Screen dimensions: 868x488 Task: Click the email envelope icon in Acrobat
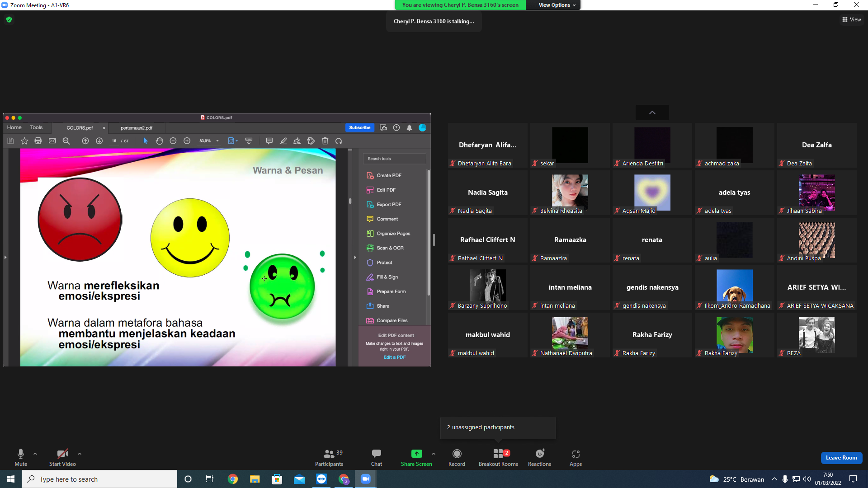[x=52, y=141]
